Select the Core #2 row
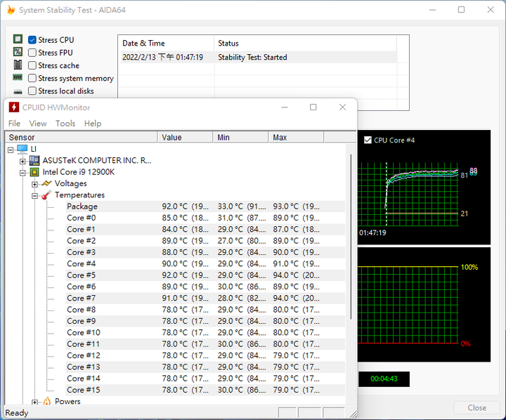 click(205, 241)
